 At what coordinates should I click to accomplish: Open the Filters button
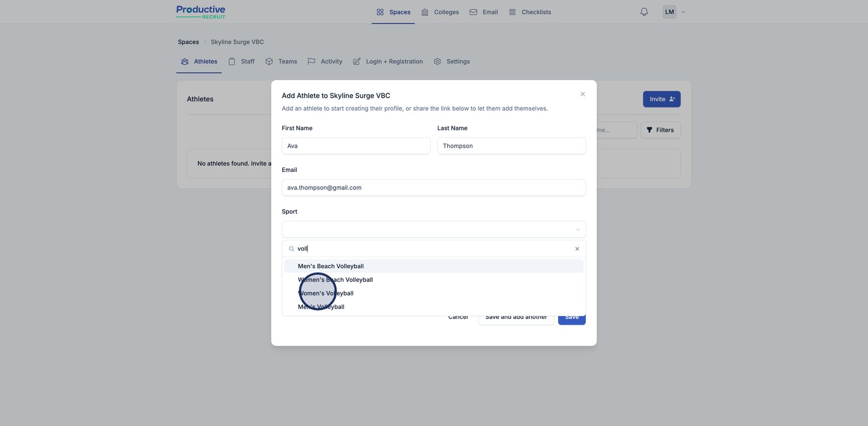tap(660, 130)
